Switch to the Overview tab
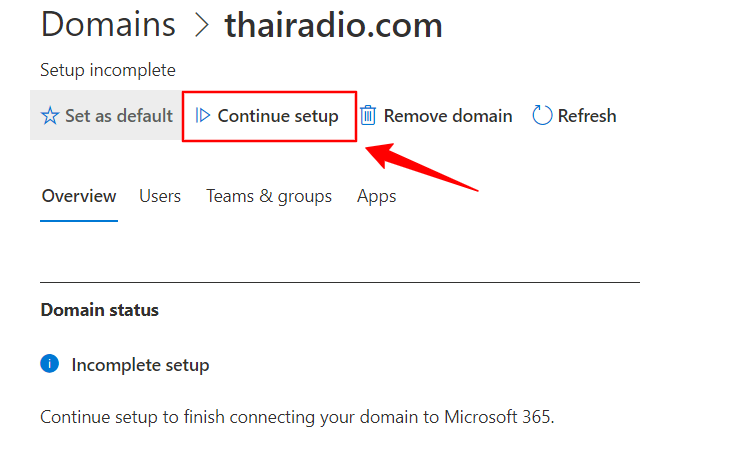The image size is (733, 454). tap(79, 196)
